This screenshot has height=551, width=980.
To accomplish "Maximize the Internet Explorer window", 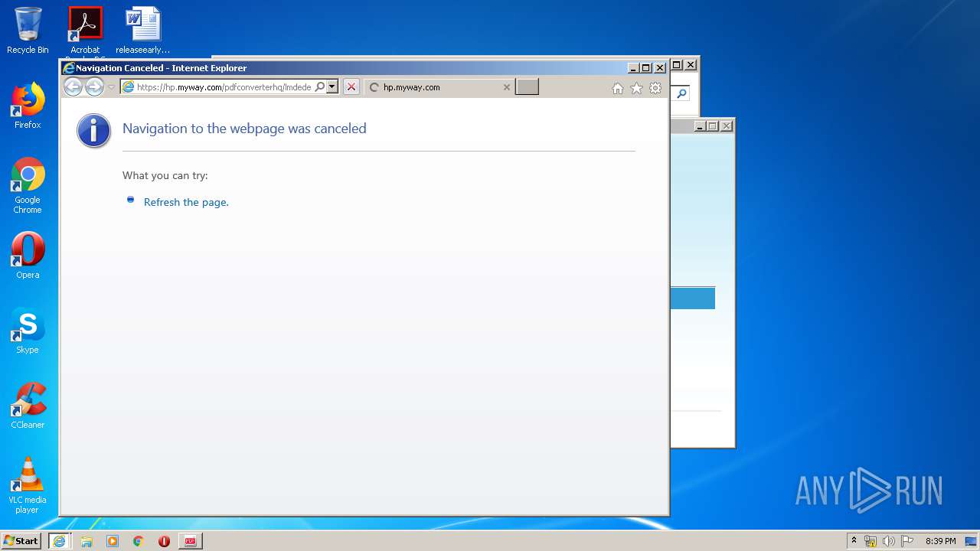I will click(x=645, y=68).
